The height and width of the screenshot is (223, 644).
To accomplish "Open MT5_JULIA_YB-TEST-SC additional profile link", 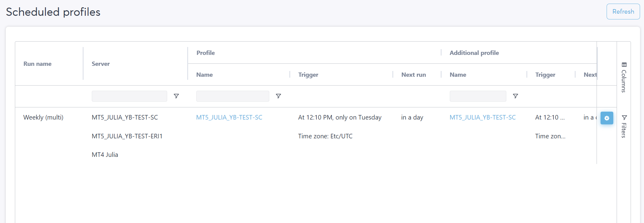I will [x=483, y=117].
